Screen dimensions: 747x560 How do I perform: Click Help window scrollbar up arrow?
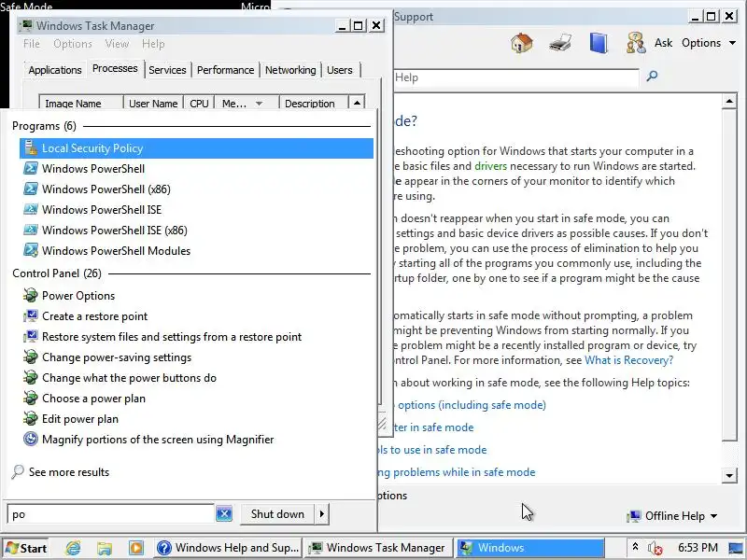729,101
